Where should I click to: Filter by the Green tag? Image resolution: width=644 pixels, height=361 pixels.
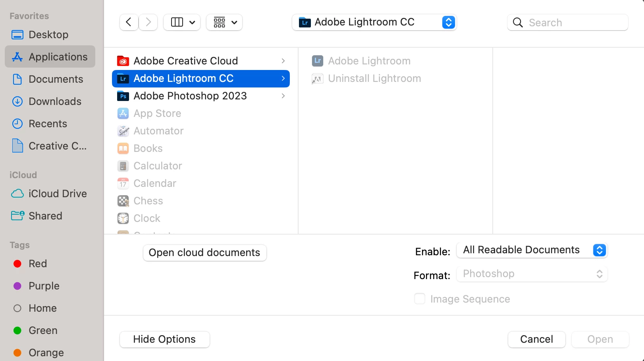pos(50,330)
